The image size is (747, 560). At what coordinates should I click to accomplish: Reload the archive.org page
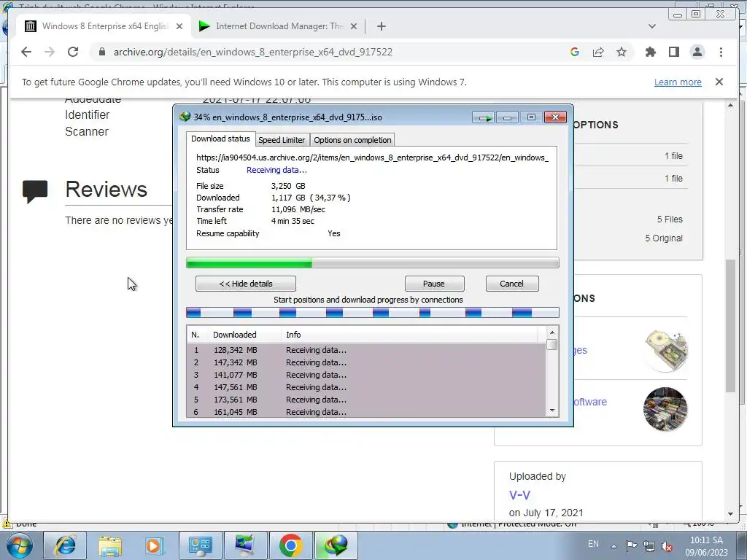click(73, 52)
